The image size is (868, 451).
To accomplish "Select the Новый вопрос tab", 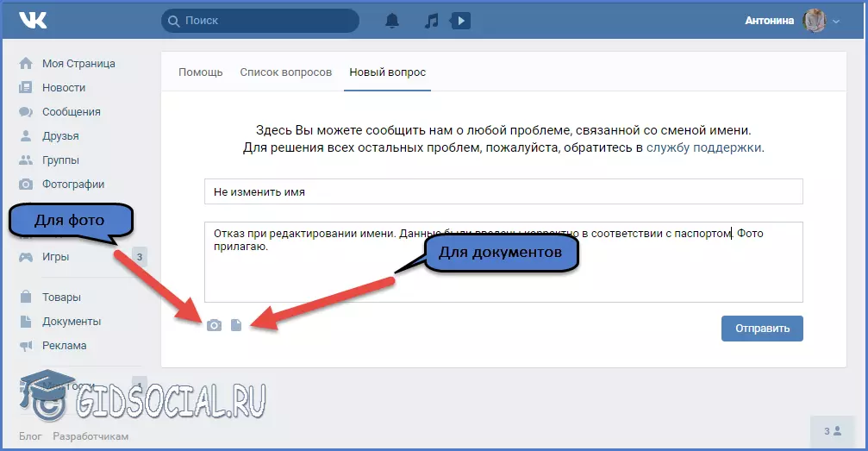I will coord(387,72).
